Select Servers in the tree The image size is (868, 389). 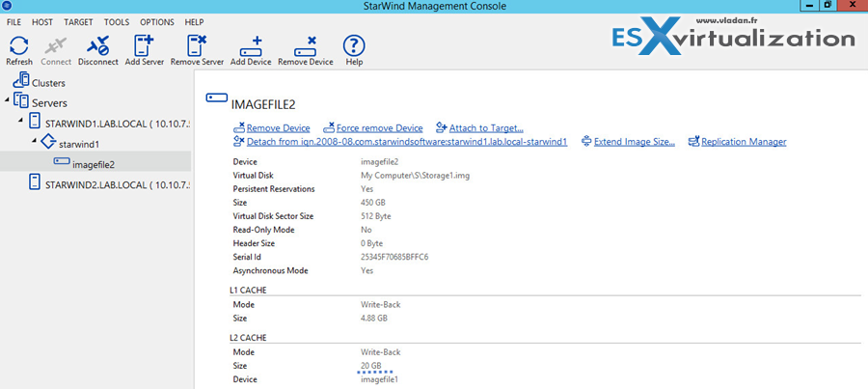click(x=49, y=103)
